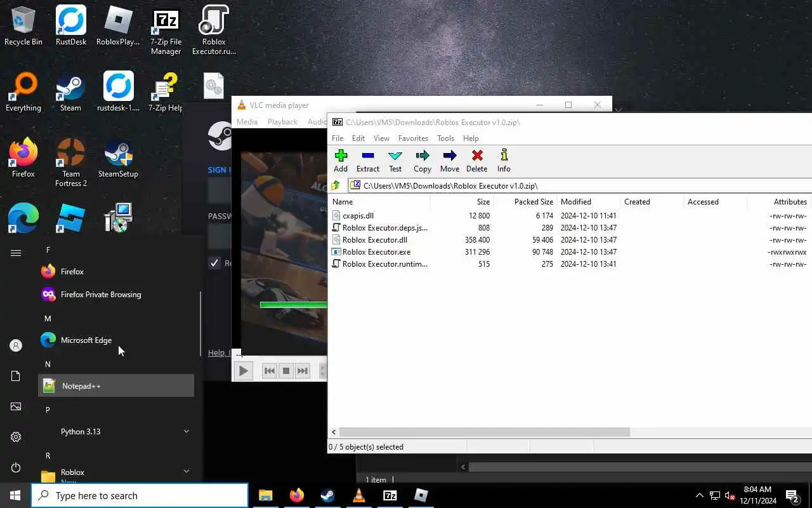Open the notifications action center
812x508 pixels.
pyautogui.click(x=792, y=495)
